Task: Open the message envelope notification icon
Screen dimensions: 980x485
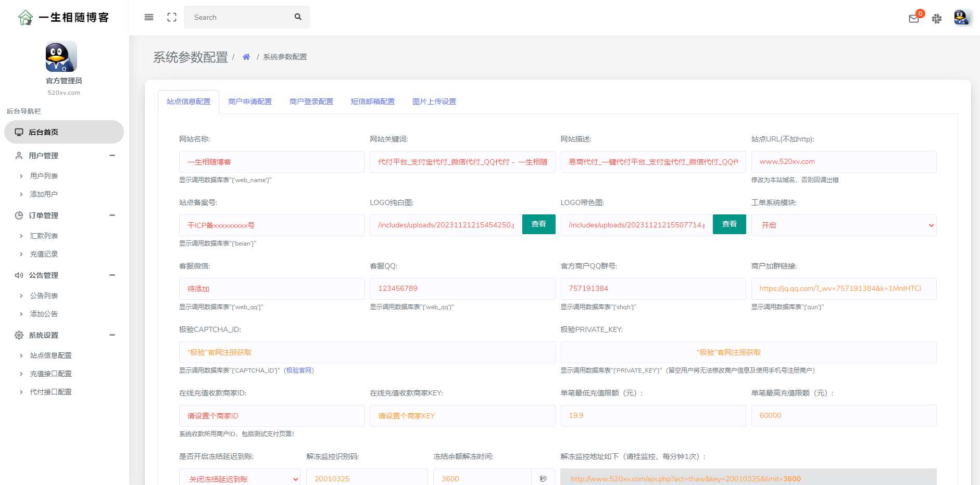Action: point(914,19)
